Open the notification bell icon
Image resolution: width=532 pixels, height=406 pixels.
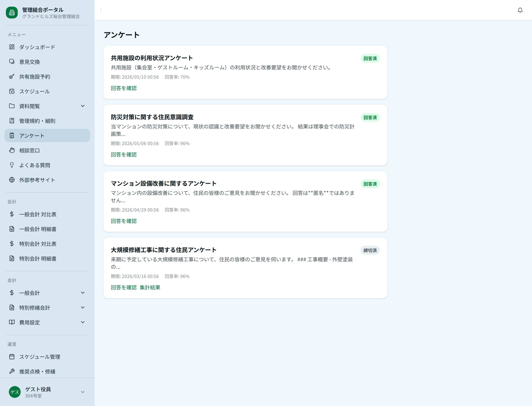click(520, 10)
